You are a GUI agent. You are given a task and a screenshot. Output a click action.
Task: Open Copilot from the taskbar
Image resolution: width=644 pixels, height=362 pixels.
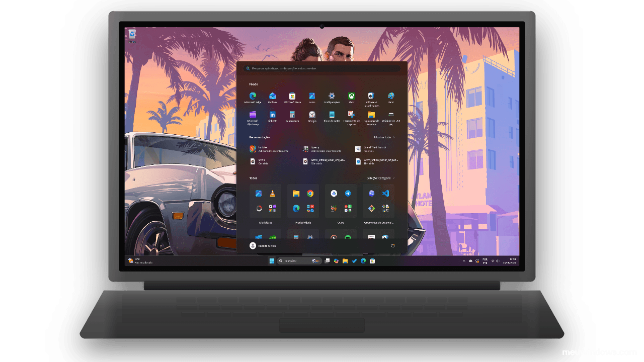point(336,260)
